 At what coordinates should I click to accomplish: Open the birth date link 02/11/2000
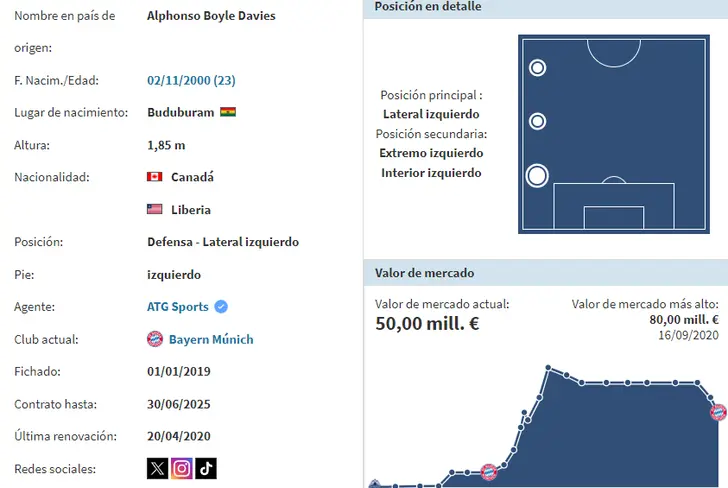pyautogui.click(x=191, y=80)
